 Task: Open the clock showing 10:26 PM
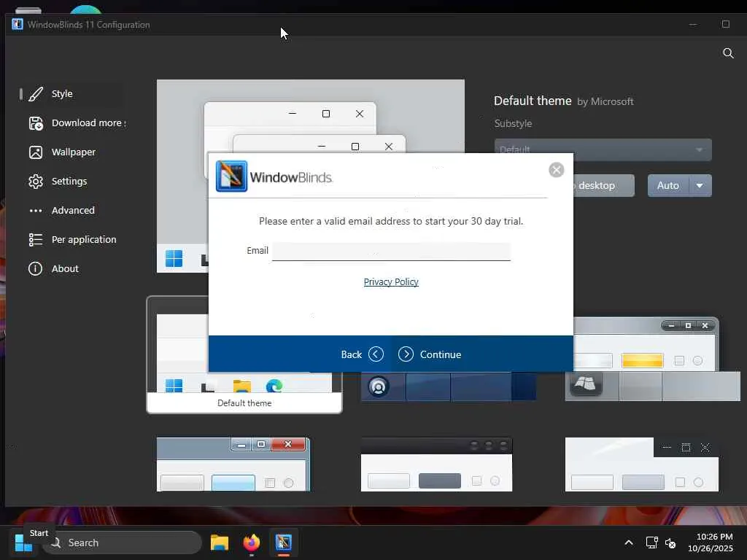tap(711, 542)
